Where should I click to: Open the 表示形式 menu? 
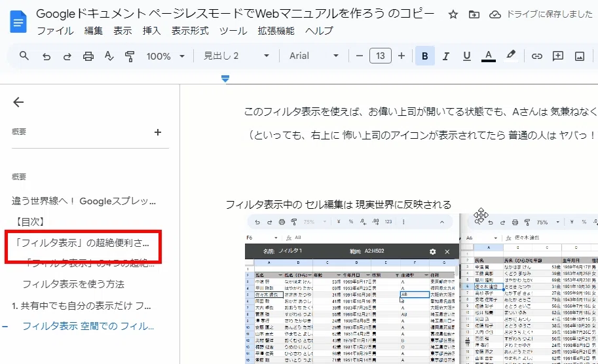click(x=190, y=31)
